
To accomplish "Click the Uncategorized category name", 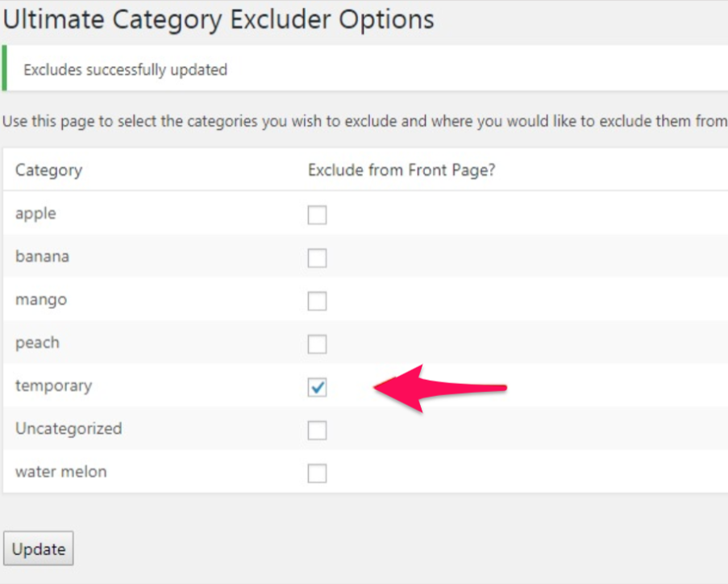I will [x=69, y=428].
